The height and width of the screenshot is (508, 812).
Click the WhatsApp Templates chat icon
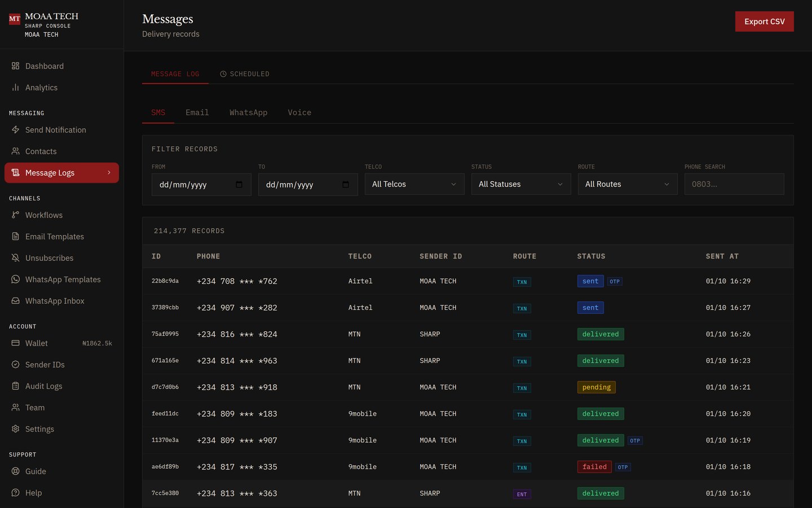point(15,279)
